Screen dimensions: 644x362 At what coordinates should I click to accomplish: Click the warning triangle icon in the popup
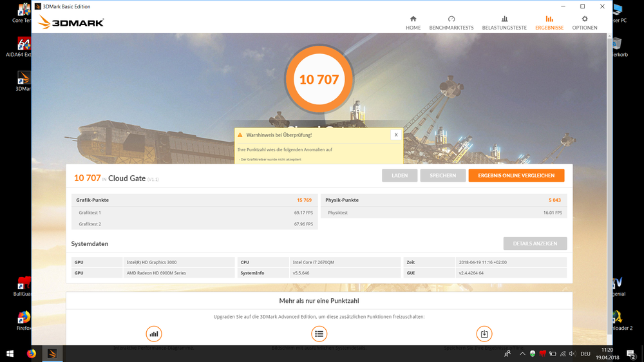[x=240, y=135]
